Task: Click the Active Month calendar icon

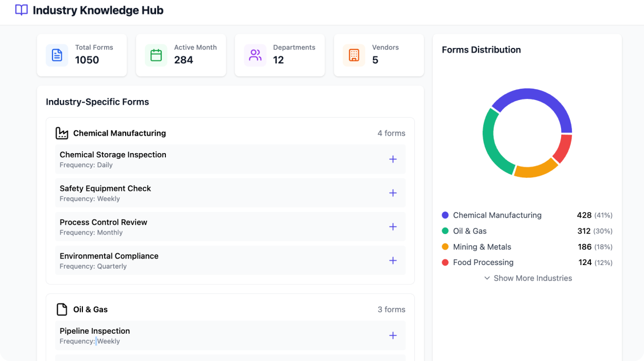Action: [x=156, y=55]
